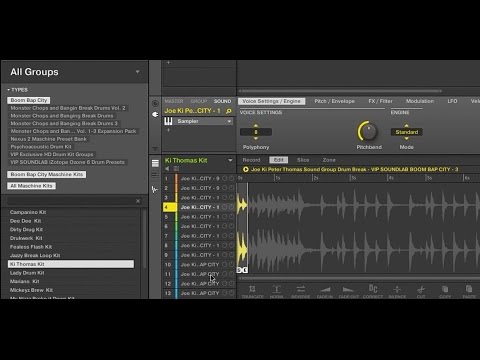Screen dimensions: 480x360
Task: Toggle first round button on sound slot 5
Action: (225, 217)
